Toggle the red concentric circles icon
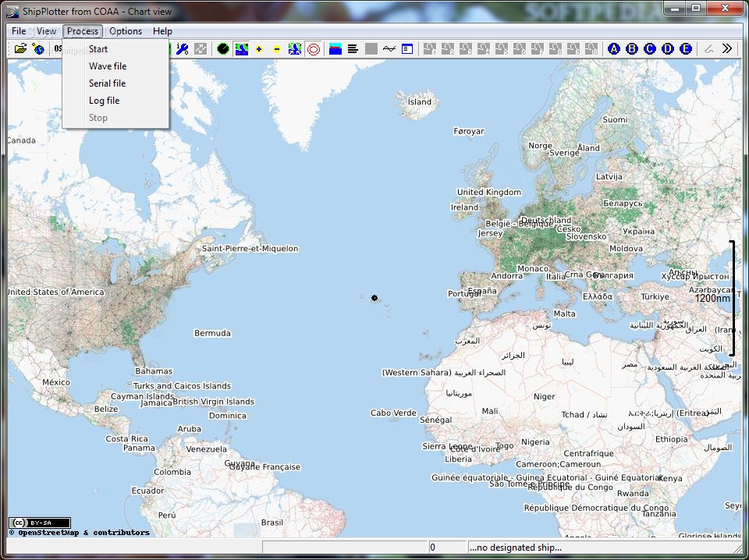749x560 pixels. [x=314, y=48]
